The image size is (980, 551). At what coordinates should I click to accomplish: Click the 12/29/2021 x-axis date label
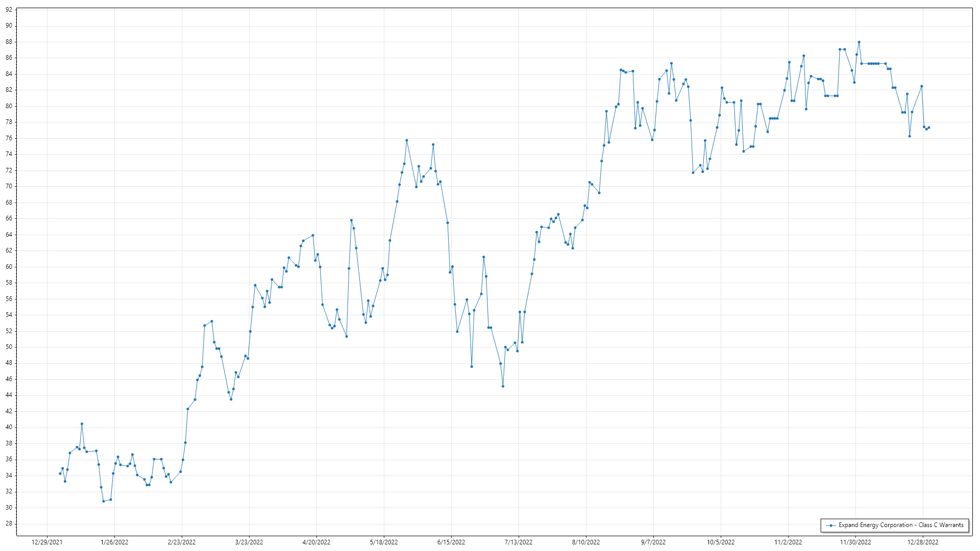coord(47,542)
